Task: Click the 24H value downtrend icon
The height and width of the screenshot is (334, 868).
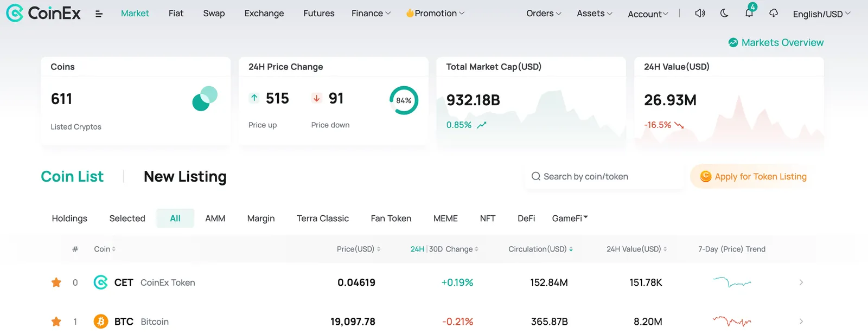Action: (x=679, y=125)
